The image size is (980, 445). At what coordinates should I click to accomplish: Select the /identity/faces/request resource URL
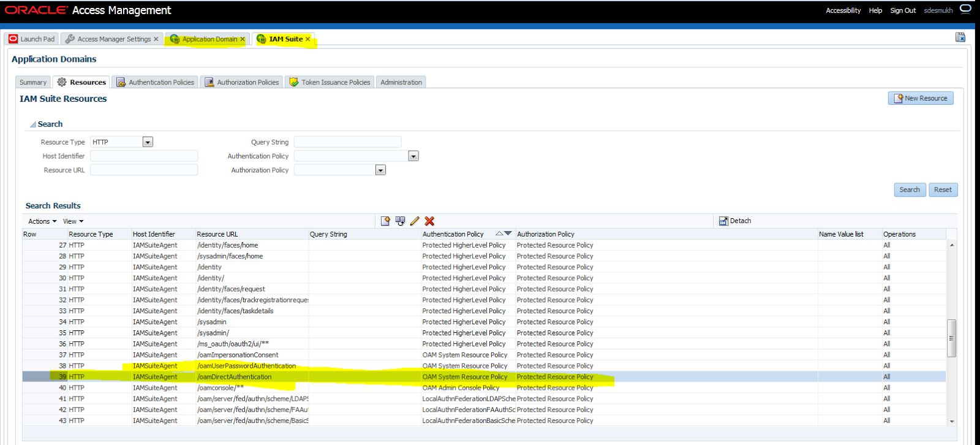[x=231, y=289]
